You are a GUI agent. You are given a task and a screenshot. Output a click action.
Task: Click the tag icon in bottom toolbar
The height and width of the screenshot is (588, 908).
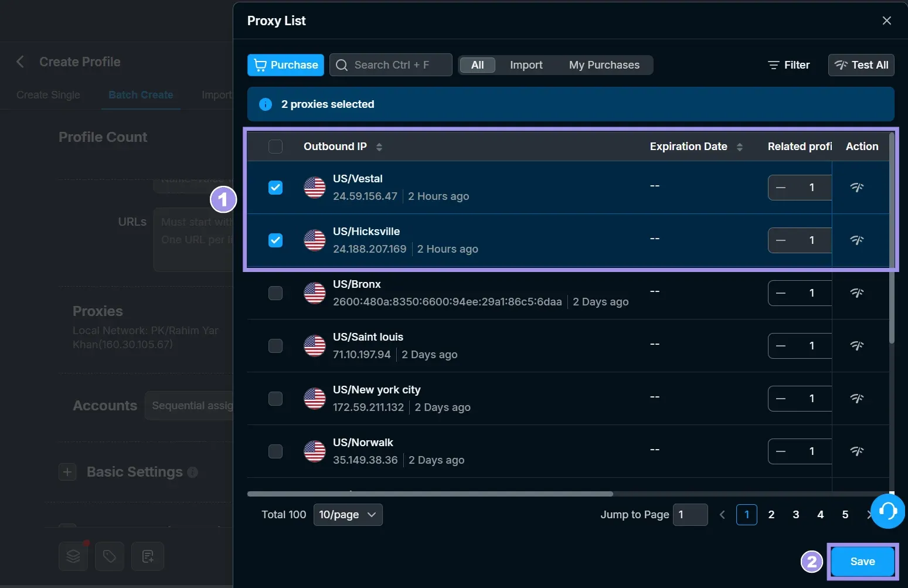[110, 556]
